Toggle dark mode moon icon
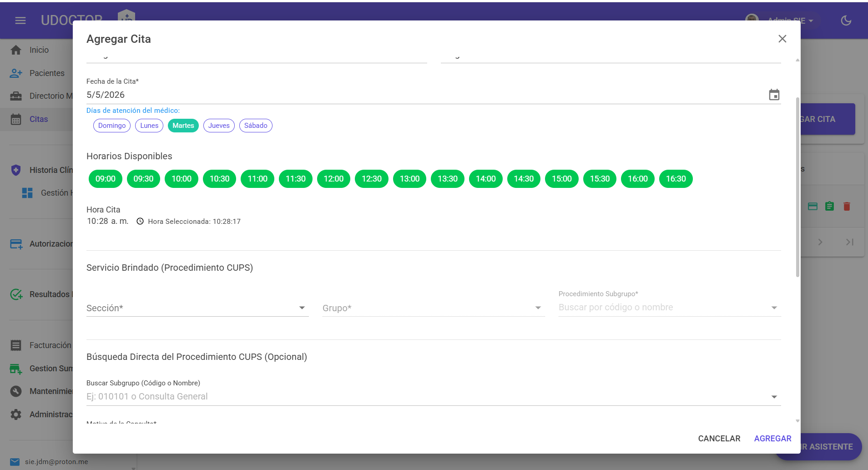The image size is (868, 470). [846, 20]
